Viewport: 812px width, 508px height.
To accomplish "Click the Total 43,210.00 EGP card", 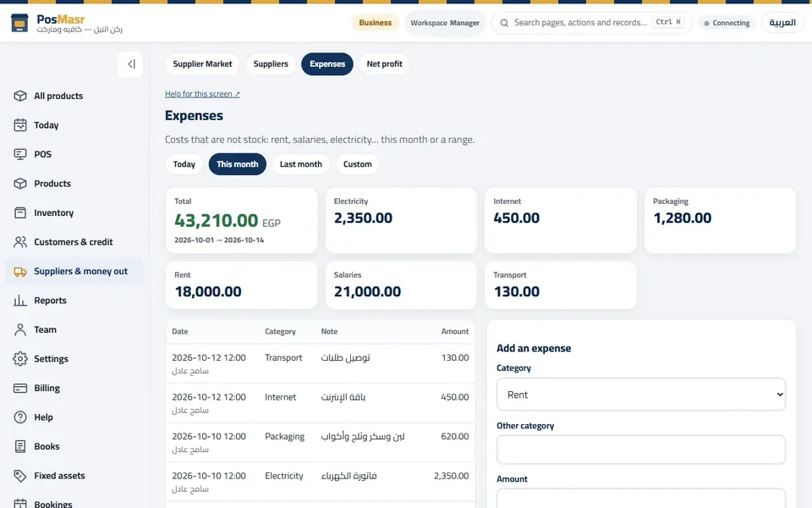I will 241,220.
